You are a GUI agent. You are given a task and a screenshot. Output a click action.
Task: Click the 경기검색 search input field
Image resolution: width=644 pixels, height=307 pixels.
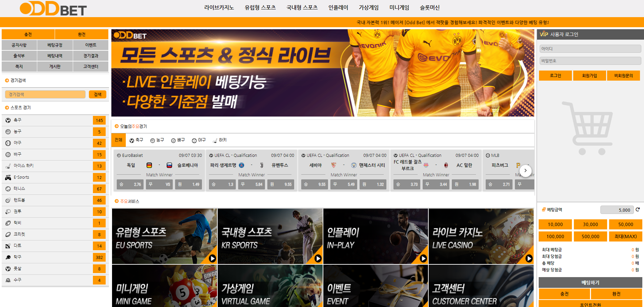click(45, 94)
